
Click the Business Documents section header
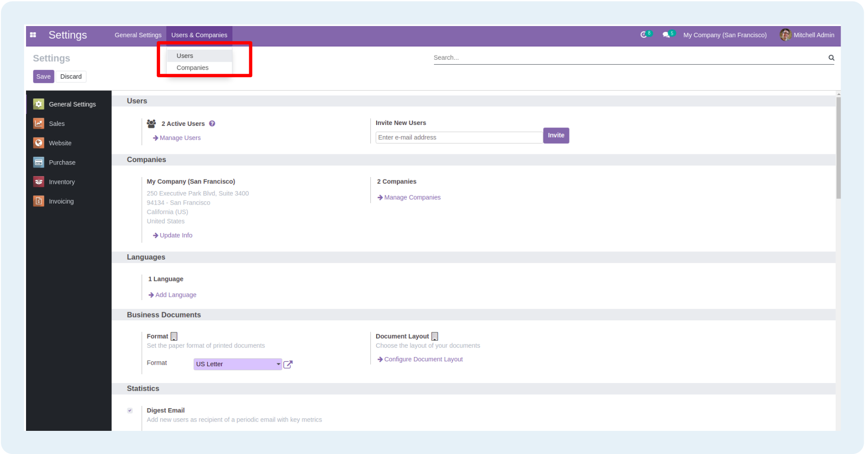click(164, 315)
